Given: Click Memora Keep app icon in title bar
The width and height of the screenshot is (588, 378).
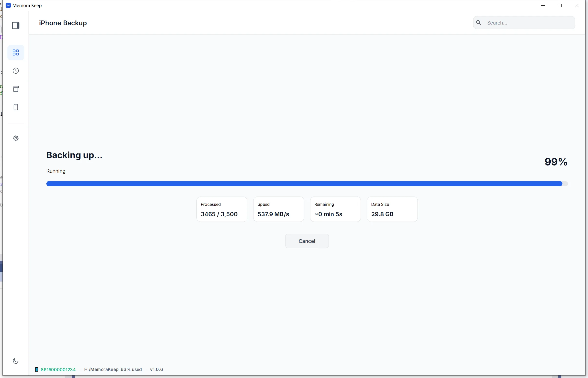Looking at the screenshot, I should [8, 5].
